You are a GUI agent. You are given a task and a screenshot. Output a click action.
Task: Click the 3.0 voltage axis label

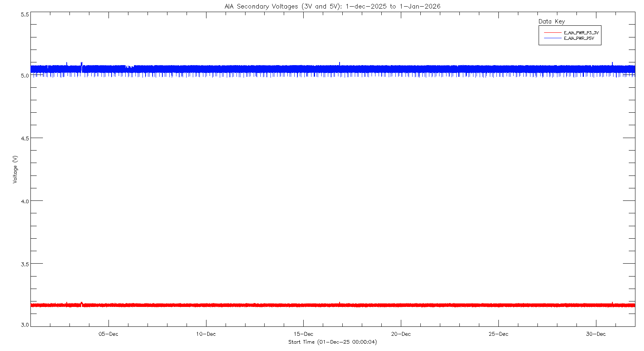point(25,324)
